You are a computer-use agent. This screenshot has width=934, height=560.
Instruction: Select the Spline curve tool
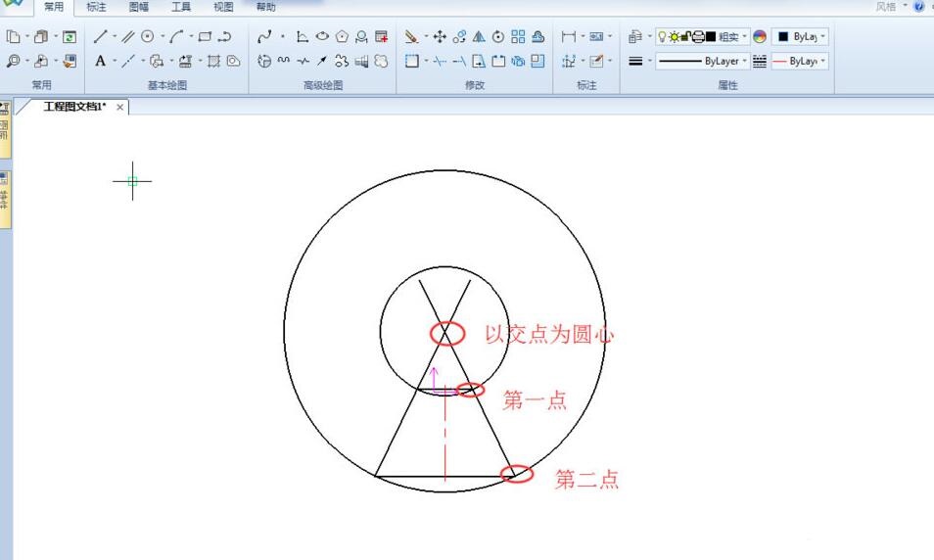point(264,36)
